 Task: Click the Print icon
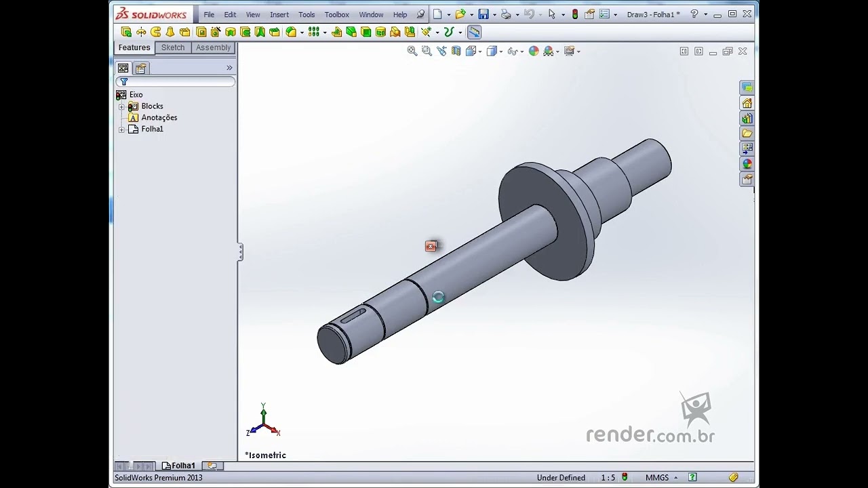coord(506,14)
